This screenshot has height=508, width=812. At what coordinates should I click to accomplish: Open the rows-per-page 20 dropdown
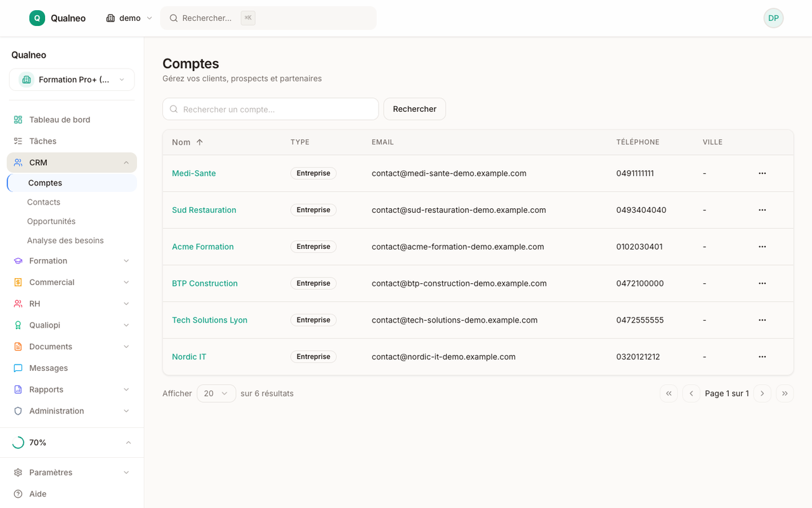[216, 394]
